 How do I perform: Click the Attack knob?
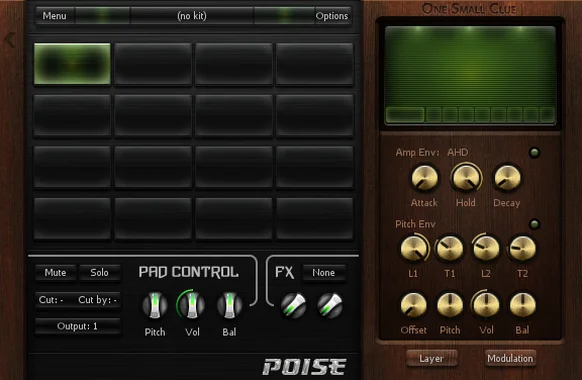point(425,178)
